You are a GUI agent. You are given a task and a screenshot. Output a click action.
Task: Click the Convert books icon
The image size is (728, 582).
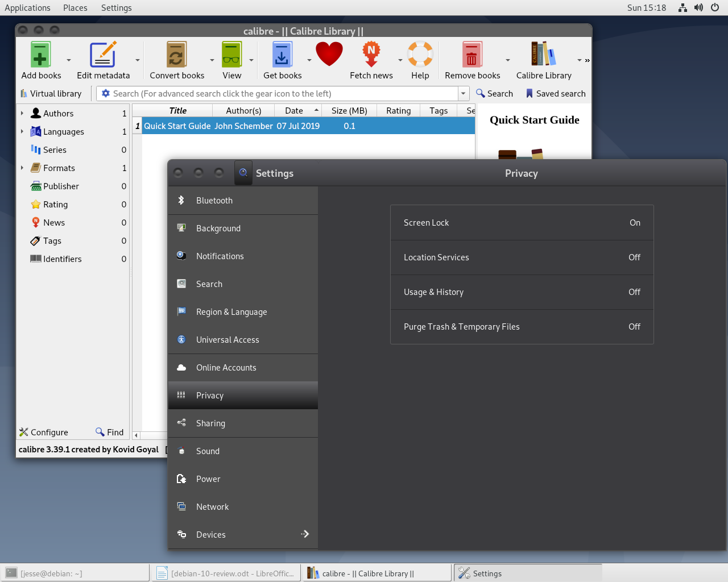click(176, 55)
